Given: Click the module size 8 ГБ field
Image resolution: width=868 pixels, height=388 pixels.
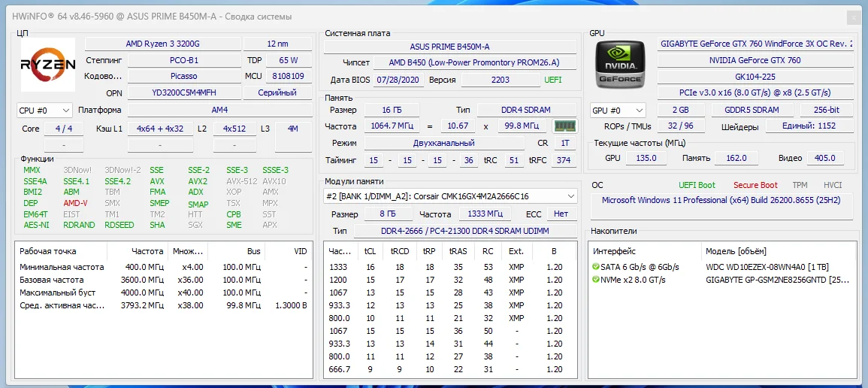Looking at the screenshot, I should [387, 214].
